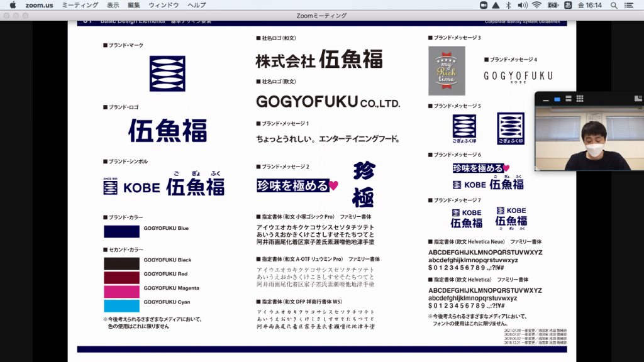The width and height of the screenshot is (644, 362).
Task: Open the Apple menu
Action: (x=13, y=5)
